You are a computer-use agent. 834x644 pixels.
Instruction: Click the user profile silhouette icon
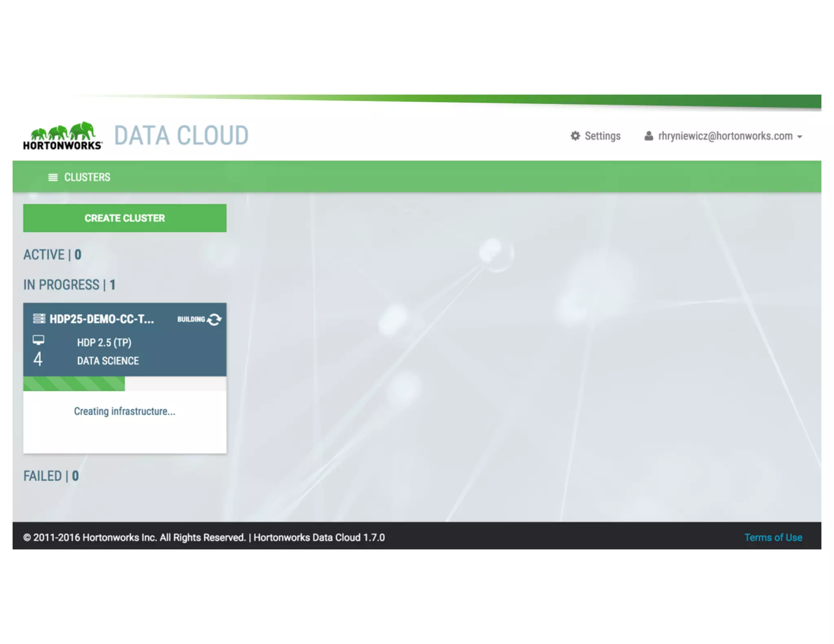point(649,136)
